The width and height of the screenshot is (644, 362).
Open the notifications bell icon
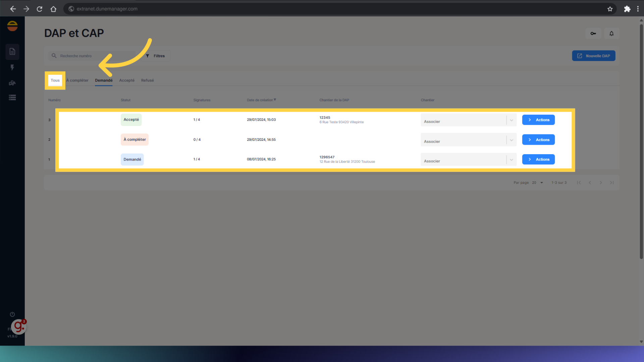611,34
